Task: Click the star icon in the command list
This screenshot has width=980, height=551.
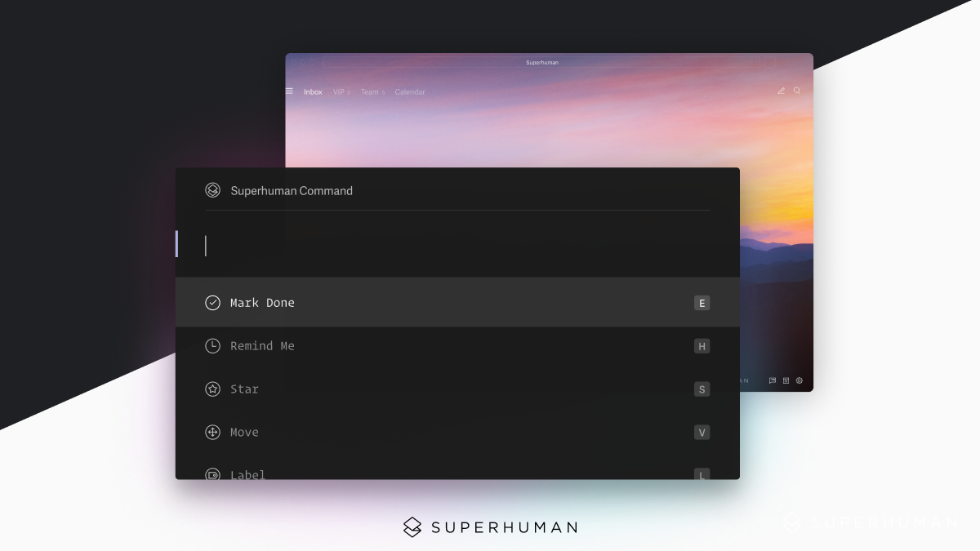Action: (x=212, y=389)
